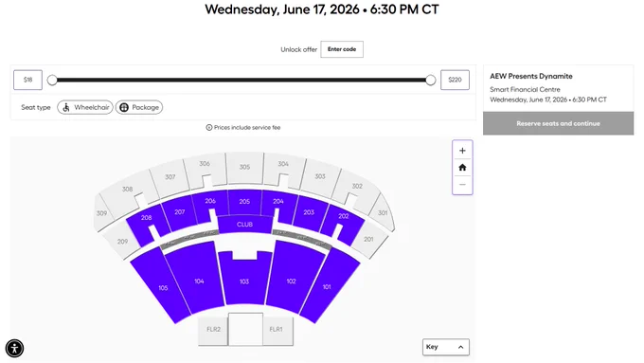
Task: Click the Enter code button
Action: point(342,49)
